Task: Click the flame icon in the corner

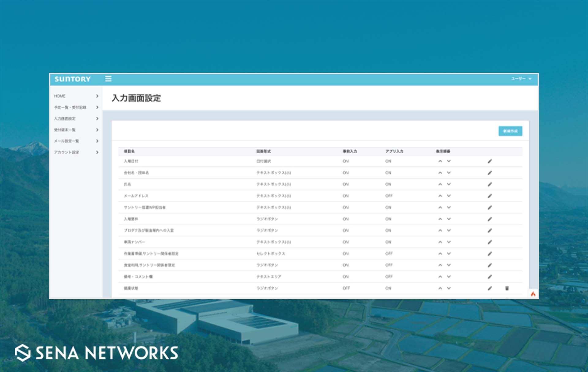Action: coord(533,294)
